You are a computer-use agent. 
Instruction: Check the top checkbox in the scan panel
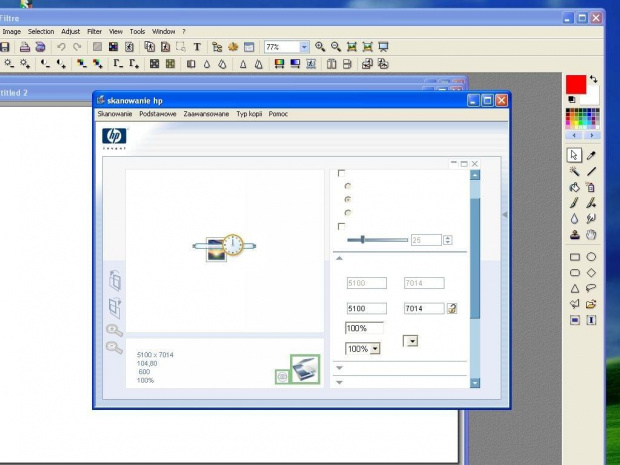click(x=342, y=173)
